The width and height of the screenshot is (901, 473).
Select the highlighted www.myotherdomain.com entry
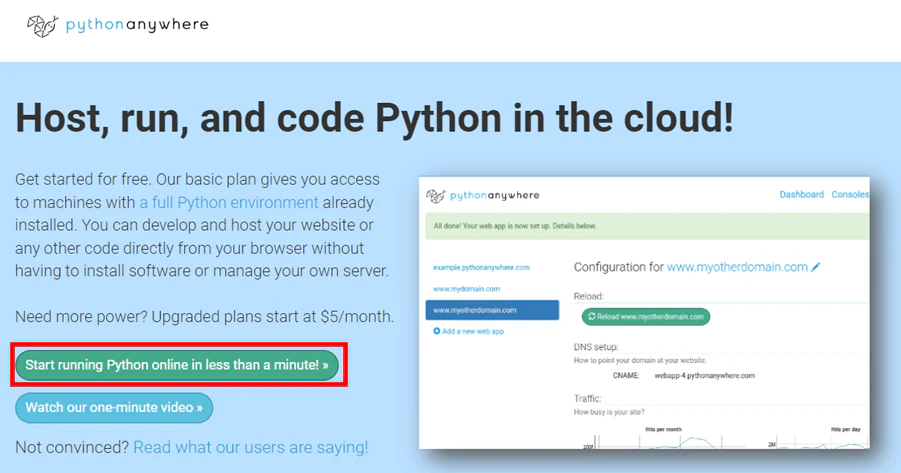pos(492,310)
